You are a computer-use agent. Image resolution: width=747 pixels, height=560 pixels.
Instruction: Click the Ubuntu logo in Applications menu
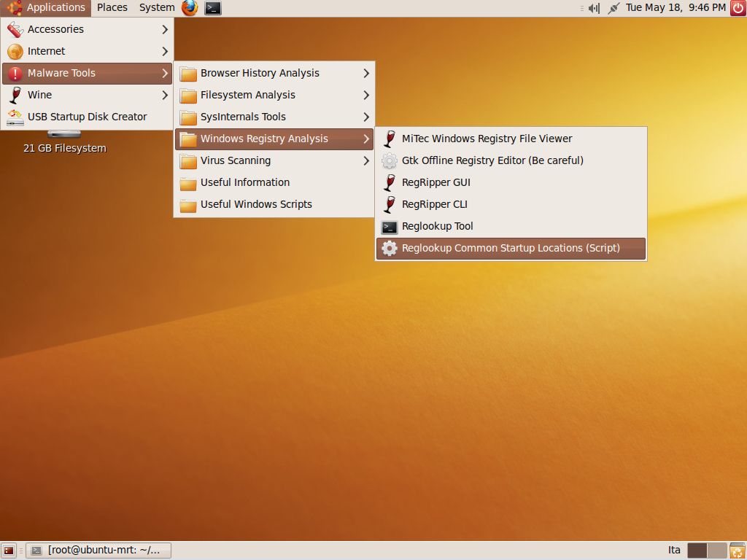14,7
